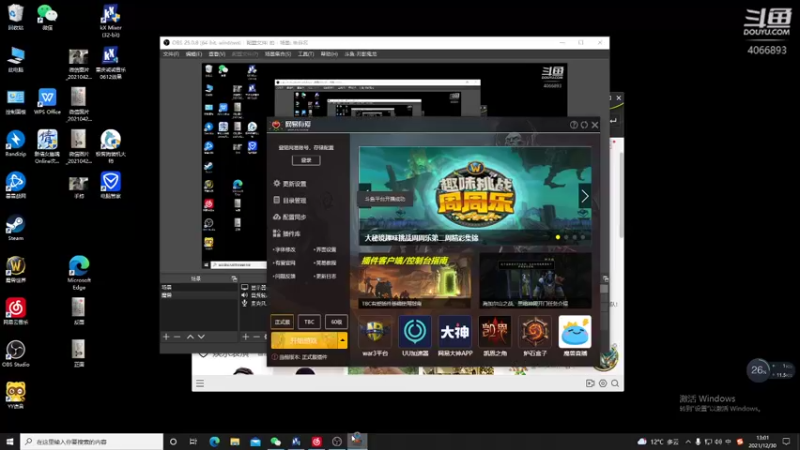800x450 pixels.
Task: Click the help icon in launcher title bar
Action: [573, 124]
